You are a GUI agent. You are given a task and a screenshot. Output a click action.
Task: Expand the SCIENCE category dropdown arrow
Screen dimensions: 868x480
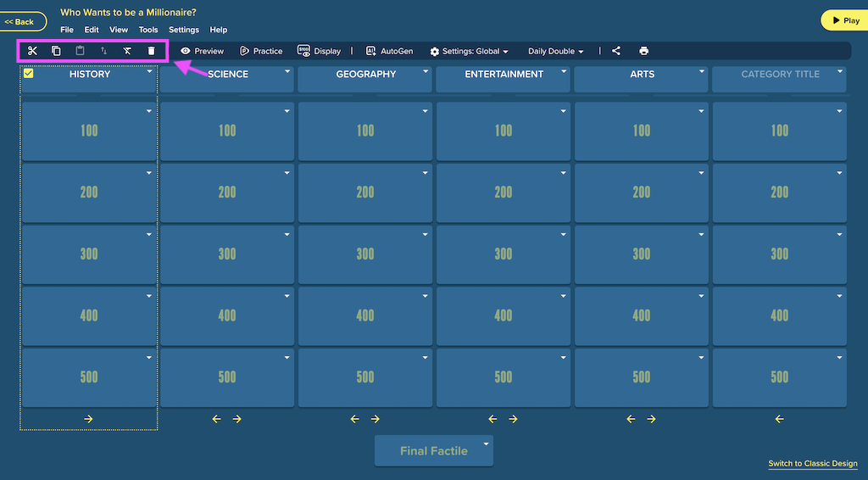click(x=287, y=71)
